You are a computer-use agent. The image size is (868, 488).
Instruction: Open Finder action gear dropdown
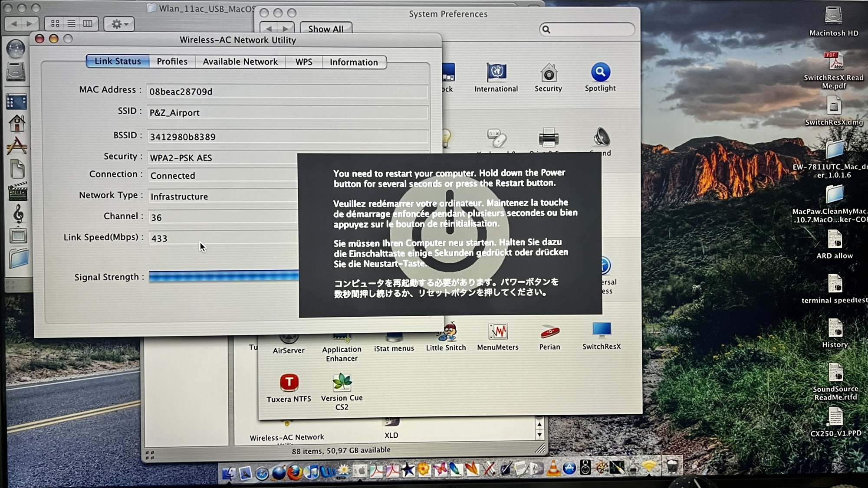tap(119, 24)
